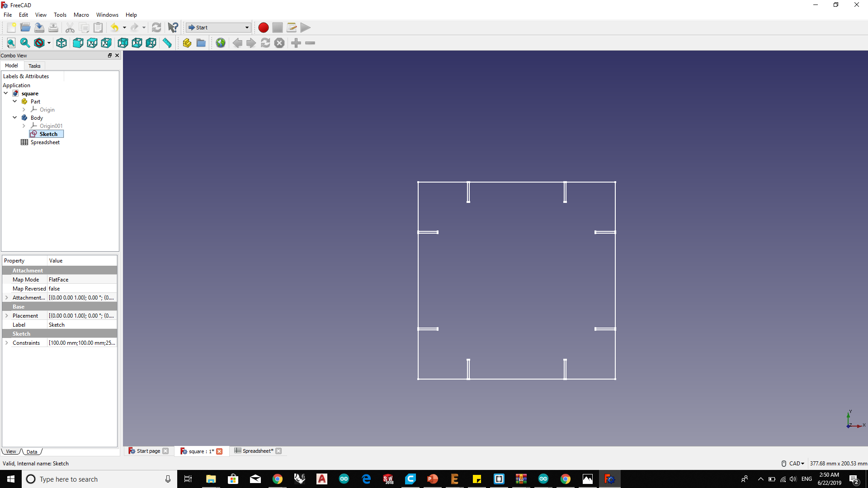This screenshot has height=488, width=868.
Task: Click the measure distance ruler icon
Action: [167, 43]
